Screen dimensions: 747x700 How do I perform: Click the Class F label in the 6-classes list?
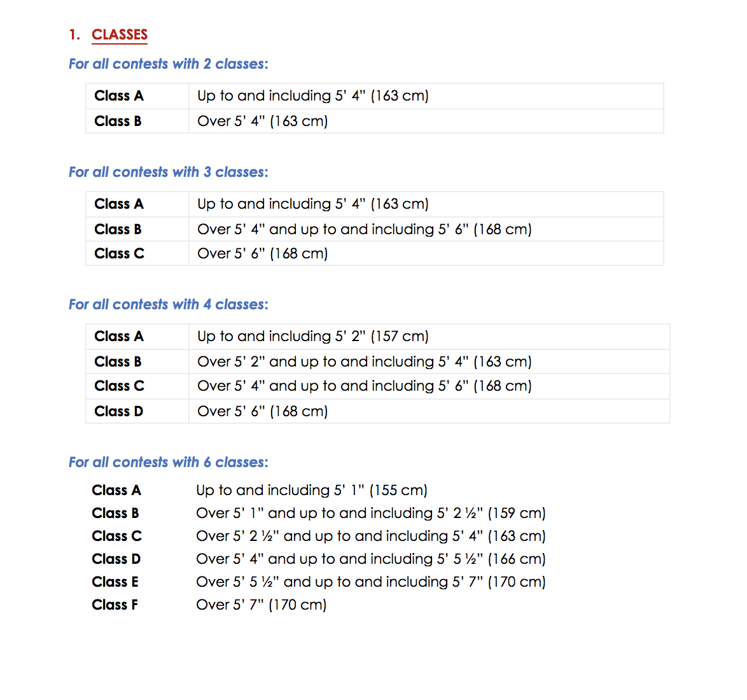tap(115, 605)
